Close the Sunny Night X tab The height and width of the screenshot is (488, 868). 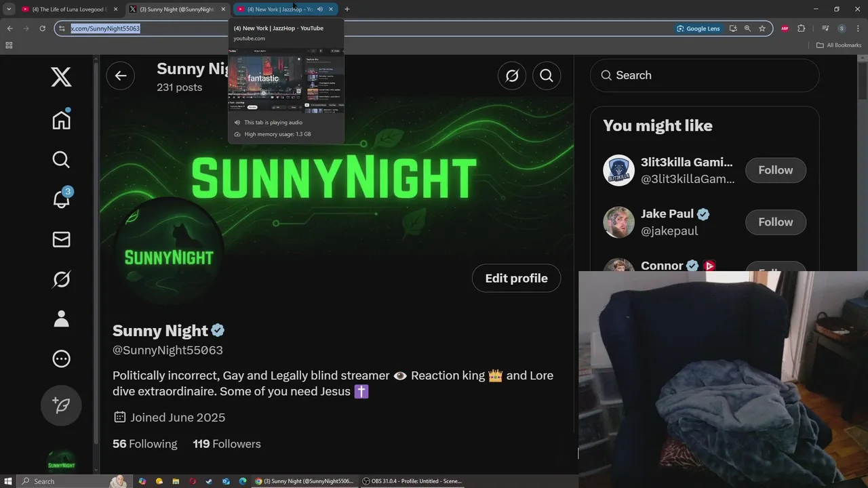point(223,9)
